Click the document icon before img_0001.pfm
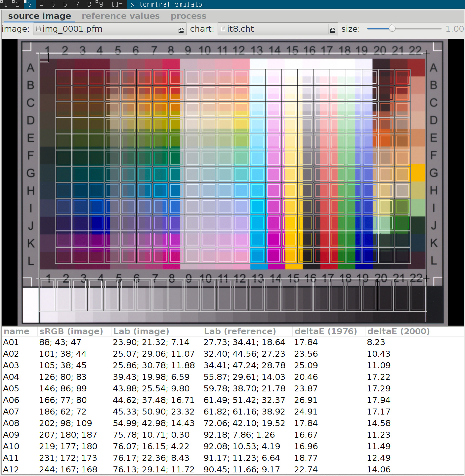Screen dimensions: 465x476 pyautogui.click(x=39, y=29)
